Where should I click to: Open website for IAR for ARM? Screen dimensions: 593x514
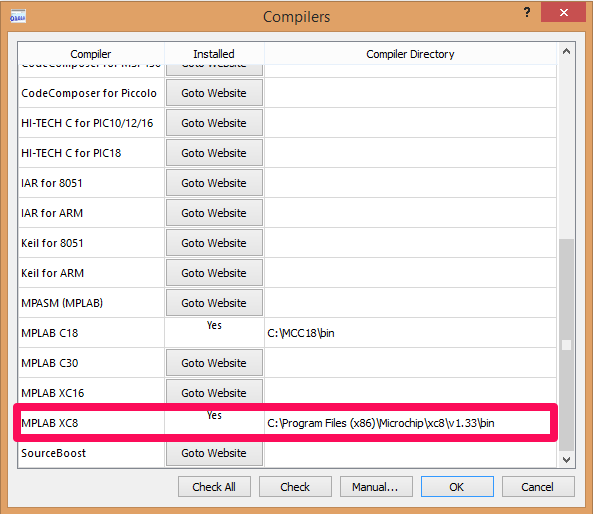[214, 213]
